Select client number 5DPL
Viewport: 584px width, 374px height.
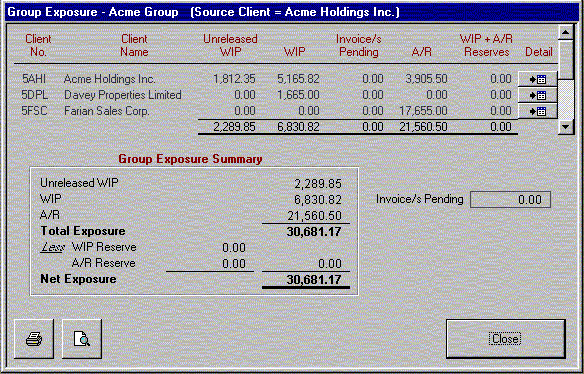click(x=35, y=95)
